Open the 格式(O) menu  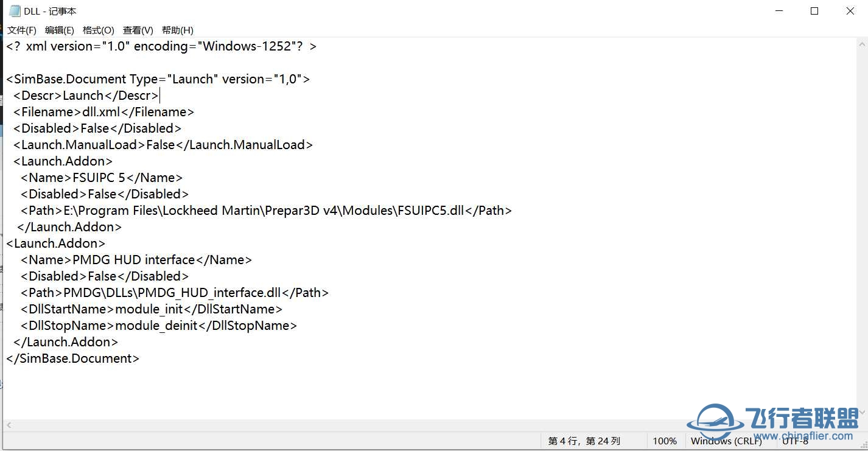pyautogui.click(x=98, y=30)
